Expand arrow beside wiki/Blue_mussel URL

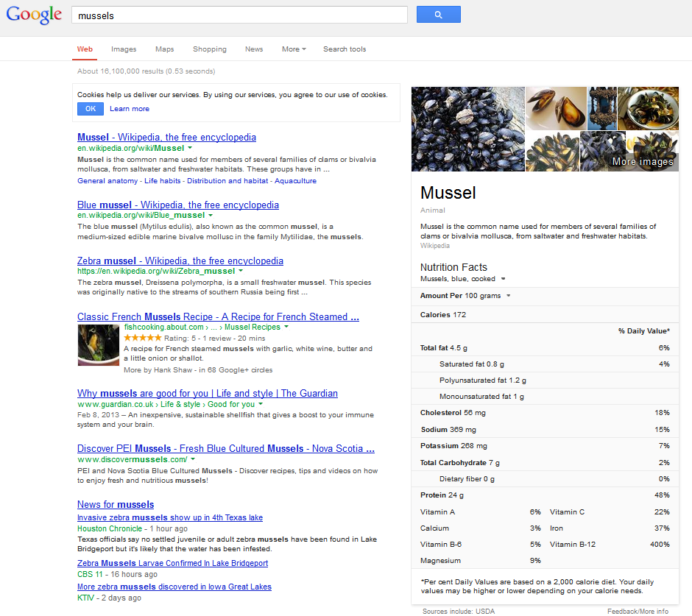click(x=211, y=216)
